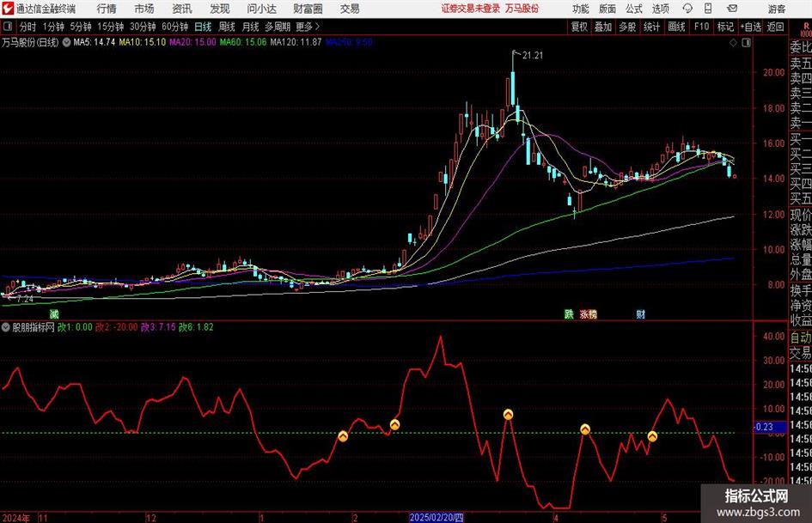Screen dimensions: 812x523
Task: Click the 财 info marker under the chart
Action: coord(641,313)
